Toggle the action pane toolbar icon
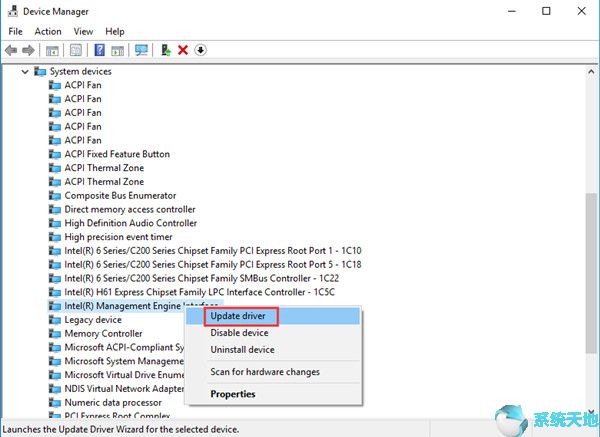The image size is (600, 437). pyautogui.click(x=117, y=50)
